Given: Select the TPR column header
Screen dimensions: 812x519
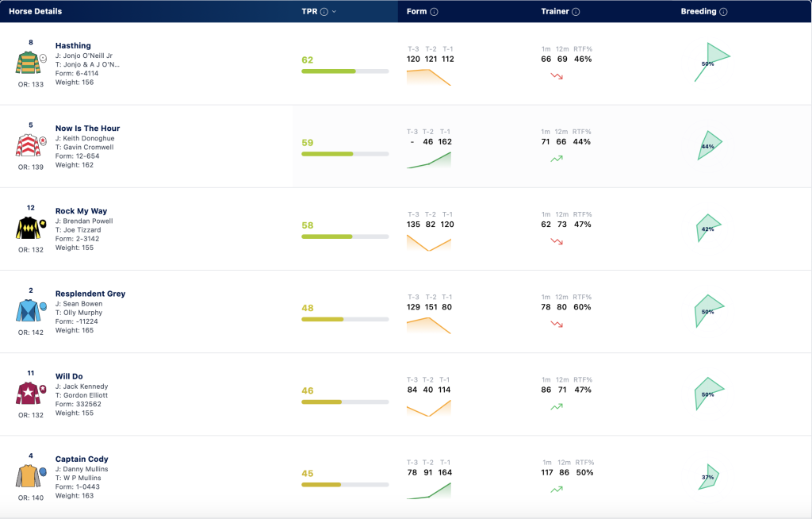Looking at the screenshot, I should [x=310, y=11].
